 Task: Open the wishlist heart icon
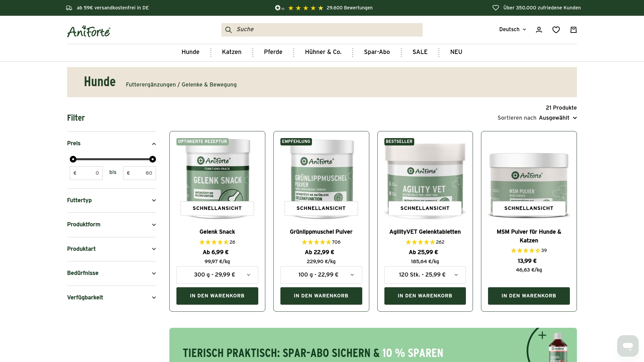(x=556, y=29)
